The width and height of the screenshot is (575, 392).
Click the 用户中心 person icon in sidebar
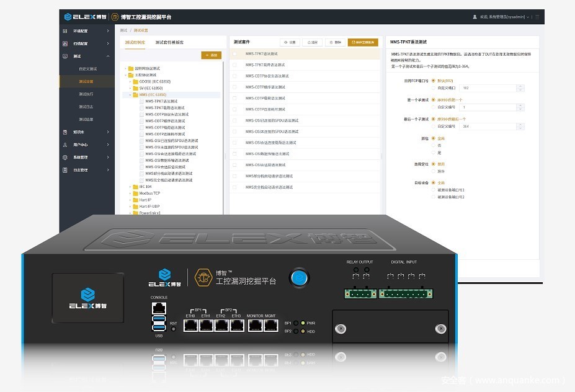[66, 145]
